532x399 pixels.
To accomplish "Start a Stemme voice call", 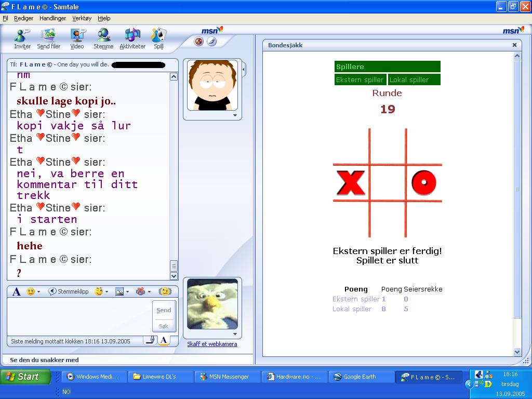I will [103, 39].
